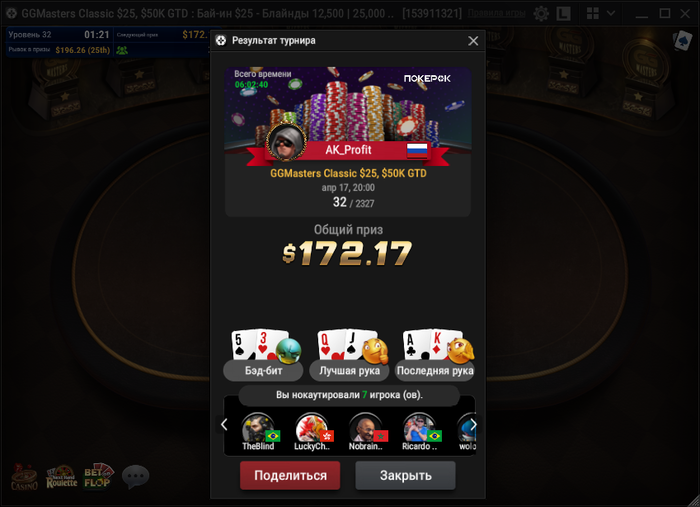Show next knocked-out players with right arrow
700x507 pixels.
473,424
